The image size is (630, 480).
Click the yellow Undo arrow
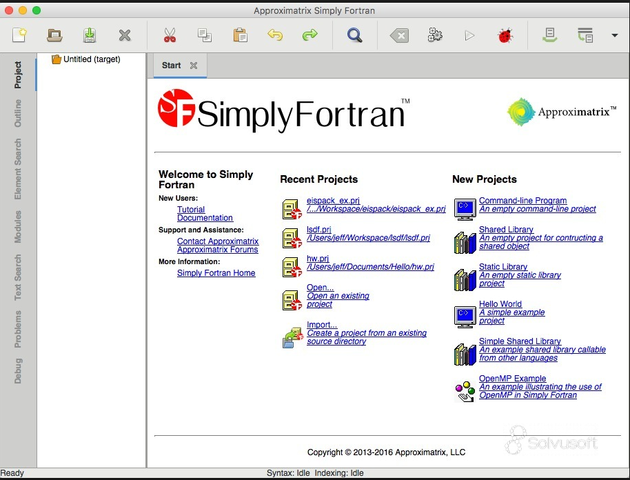tap(275, 35)
